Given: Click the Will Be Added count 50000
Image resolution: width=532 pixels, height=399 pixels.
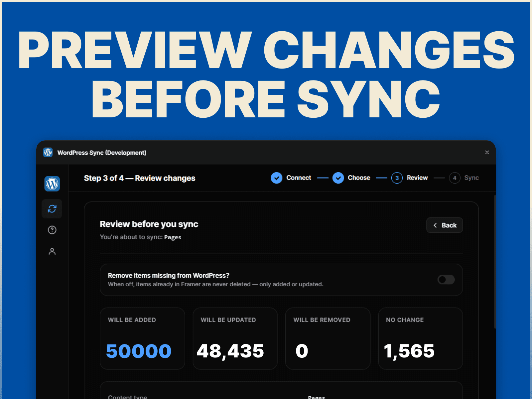Looking at the screenshot, I should (x=139, y=351).
